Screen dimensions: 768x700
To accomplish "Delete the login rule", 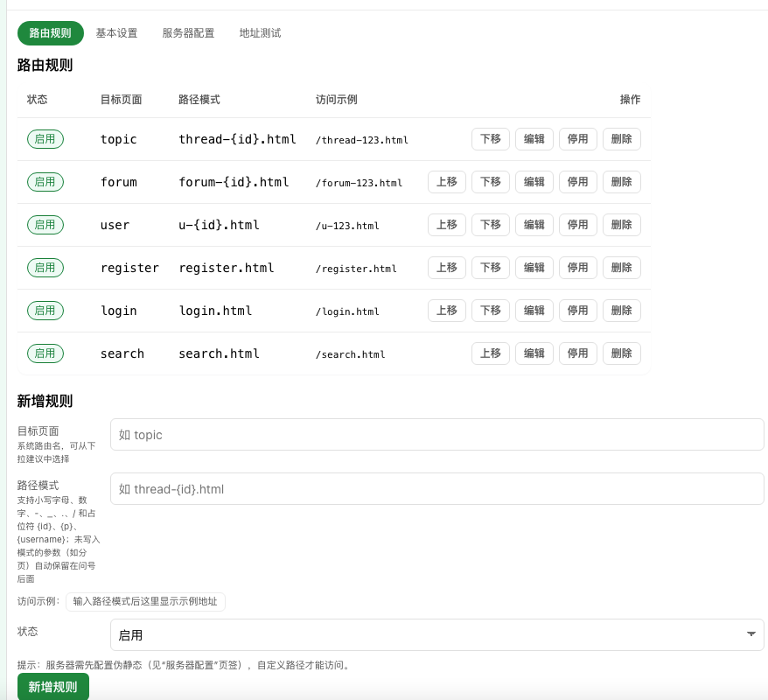I will pyautogui.click(x=622, y=311).
